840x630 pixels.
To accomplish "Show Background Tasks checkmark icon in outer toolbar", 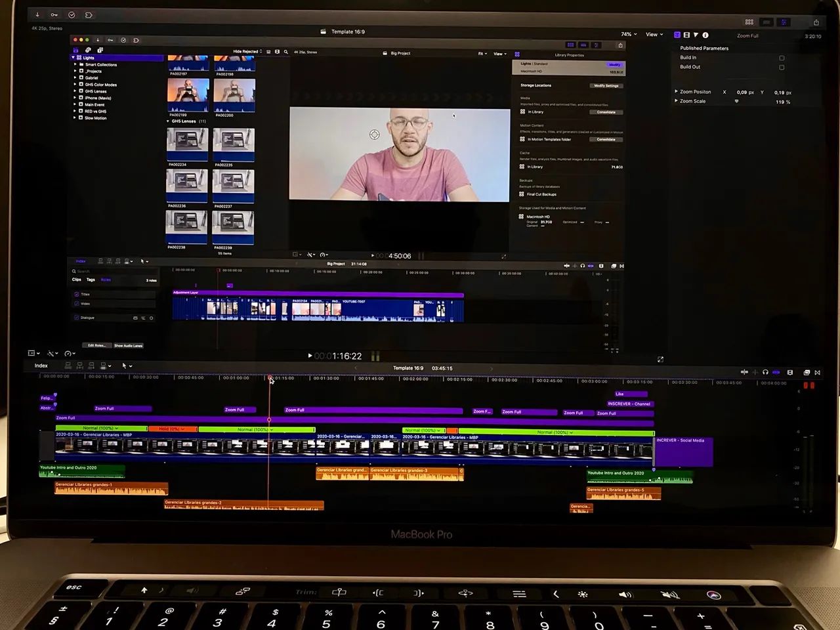I will coord(72,14).
